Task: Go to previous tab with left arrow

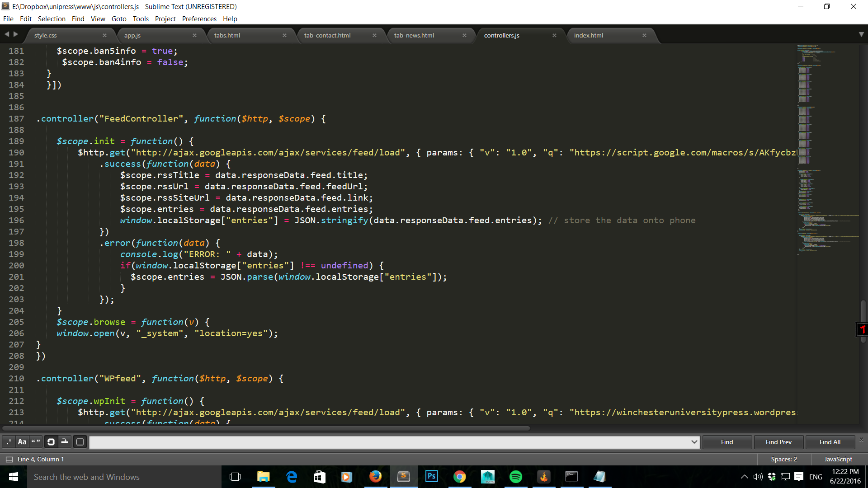Action: coord(7,34)
